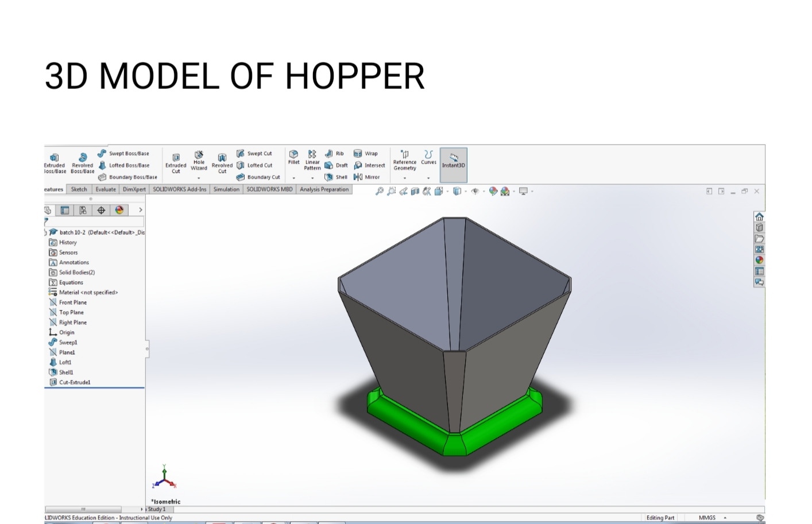Screen dimensions: 812x524
Task: Apply the Draft feature
Action: [336, 165]
